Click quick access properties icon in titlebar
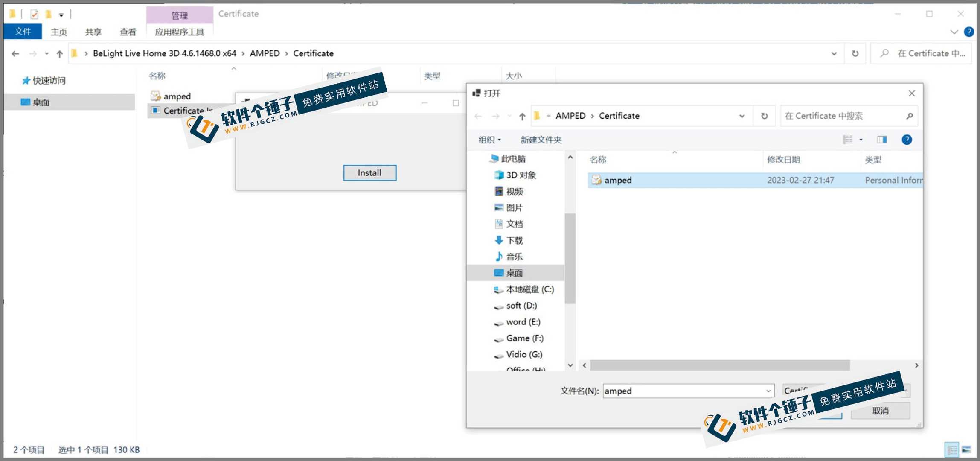 tap(34, 15)
